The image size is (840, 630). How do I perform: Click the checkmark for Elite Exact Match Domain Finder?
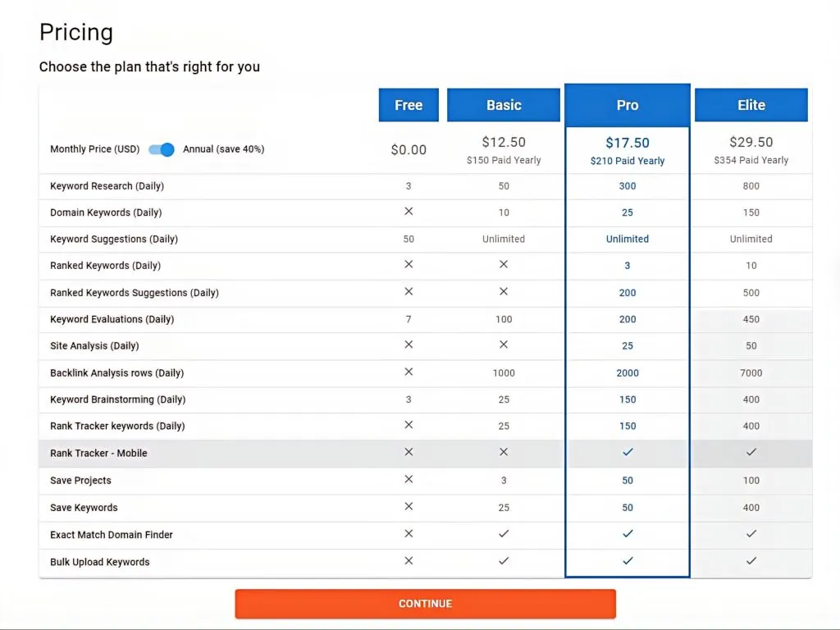(x=751, y=534)
